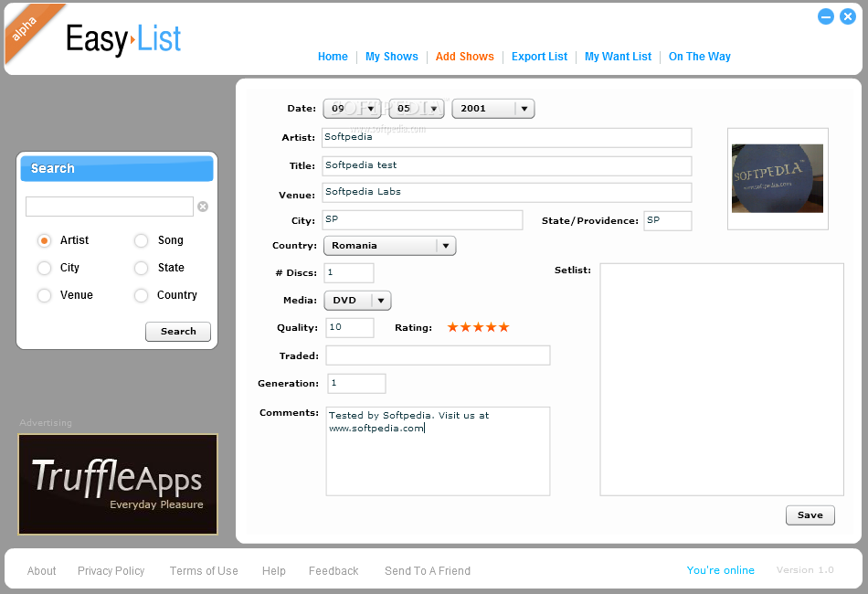Click the Venue field with Softpedia Labs
Screen dimensions: 868x594
(x=506, y=193)
